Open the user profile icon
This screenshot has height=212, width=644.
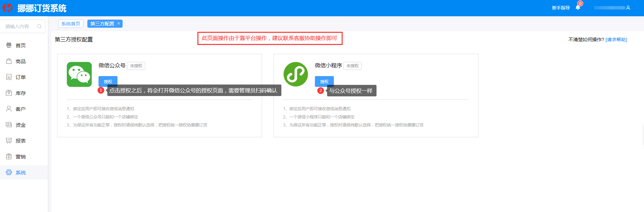(628, 8)
